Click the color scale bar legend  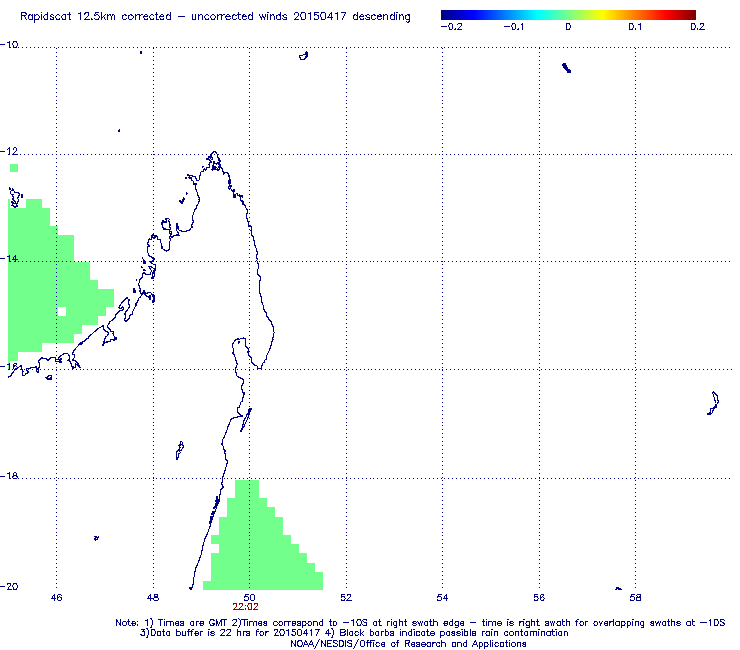pyautogui.click(x=568, y=15)
